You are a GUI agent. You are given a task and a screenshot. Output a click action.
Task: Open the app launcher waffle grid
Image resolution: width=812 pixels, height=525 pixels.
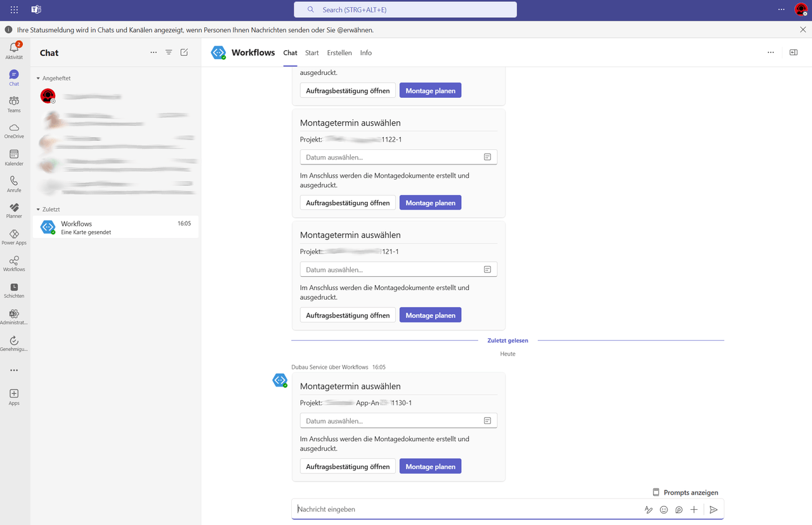[x=15, y=10]
